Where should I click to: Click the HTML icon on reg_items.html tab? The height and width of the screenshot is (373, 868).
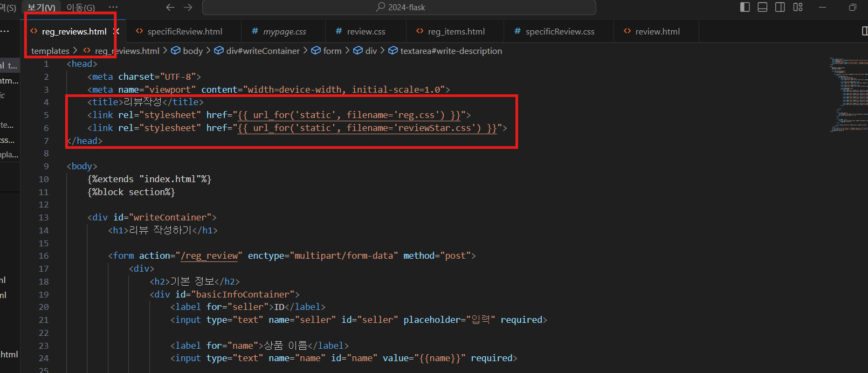(x=419, y=31)
